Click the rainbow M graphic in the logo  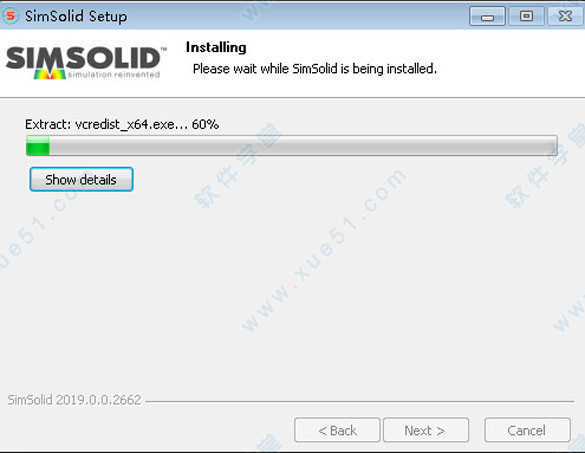[x=50, y=73]
